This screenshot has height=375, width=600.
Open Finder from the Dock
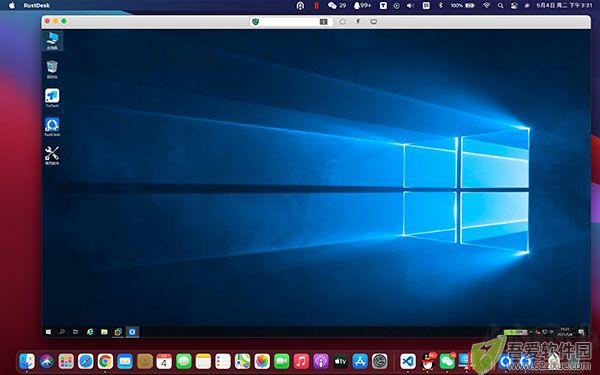pyautogui.click(x=27, y=361)
